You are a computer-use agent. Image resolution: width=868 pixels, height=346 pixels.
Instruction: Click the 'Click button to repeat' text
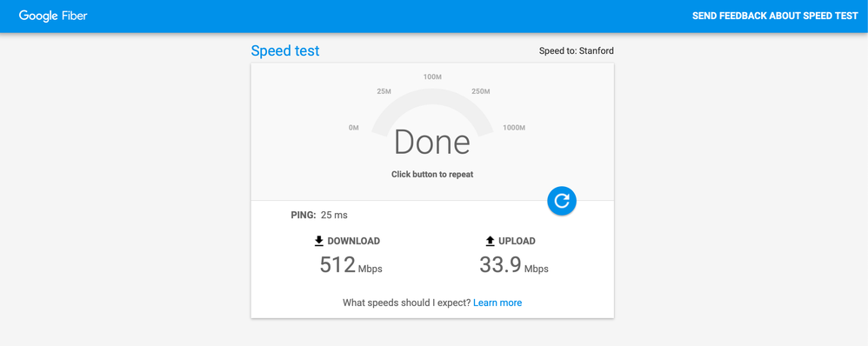point(432,175)
